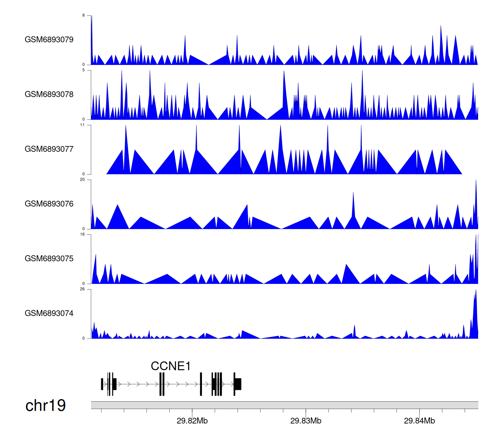Click the leftmost exon of CCNE1
504x444 pixels.
[102, 384]
